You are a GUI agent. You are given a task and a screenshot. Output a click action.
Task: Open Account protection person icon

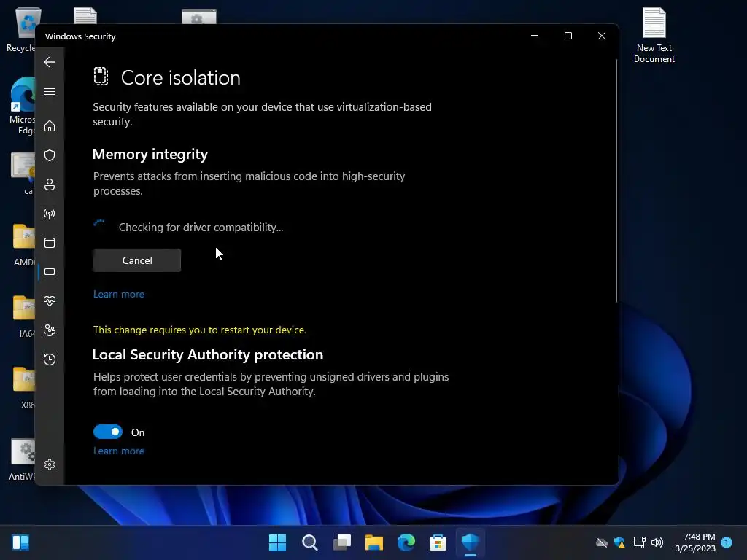pos(50,184)
